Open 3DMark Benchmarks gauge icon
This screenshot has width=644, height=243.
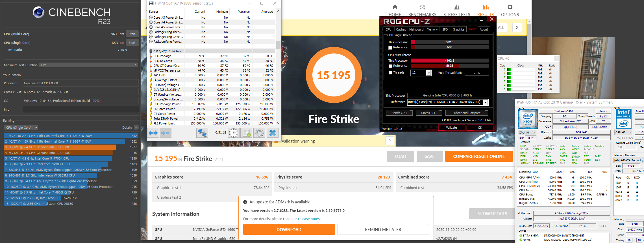click(422, 7)
